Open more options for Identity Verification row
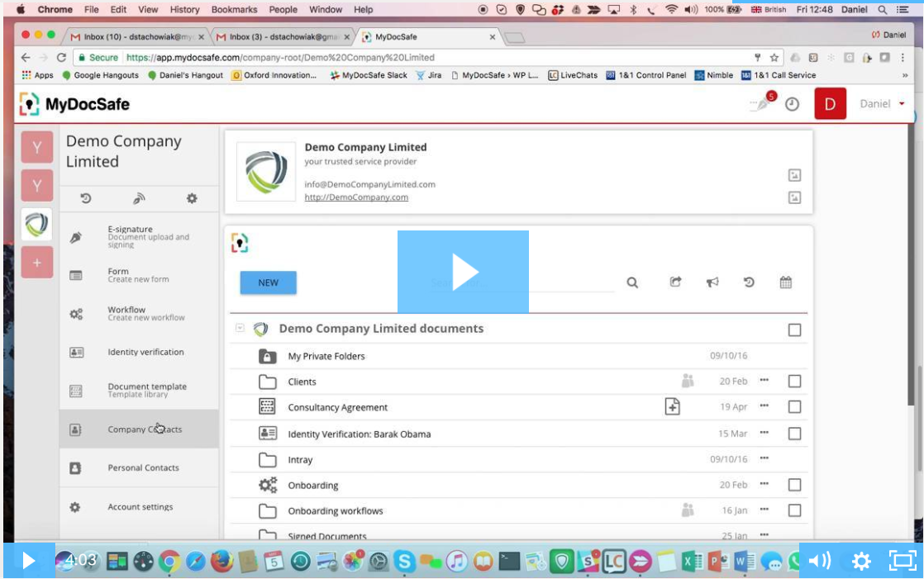 coord(764,432)
